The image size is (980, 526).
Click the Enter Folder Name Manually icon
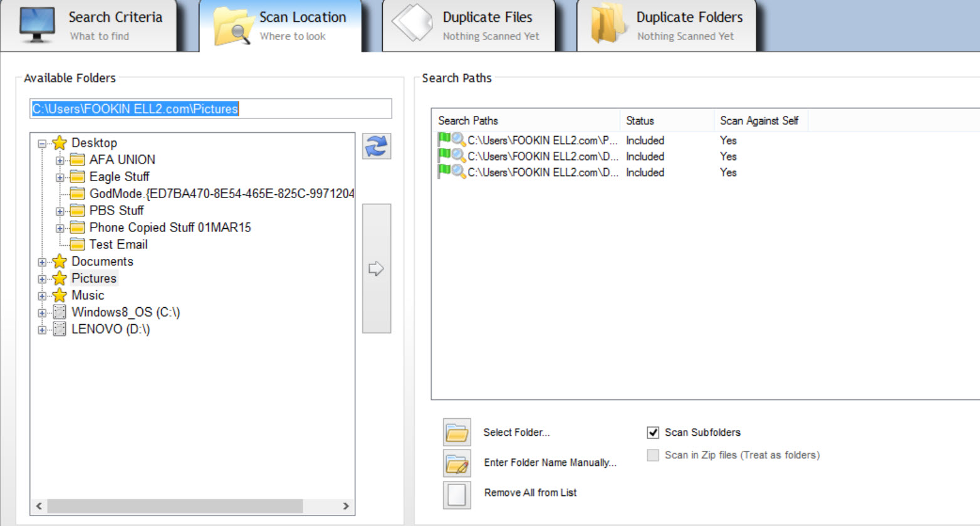[457, 463]
